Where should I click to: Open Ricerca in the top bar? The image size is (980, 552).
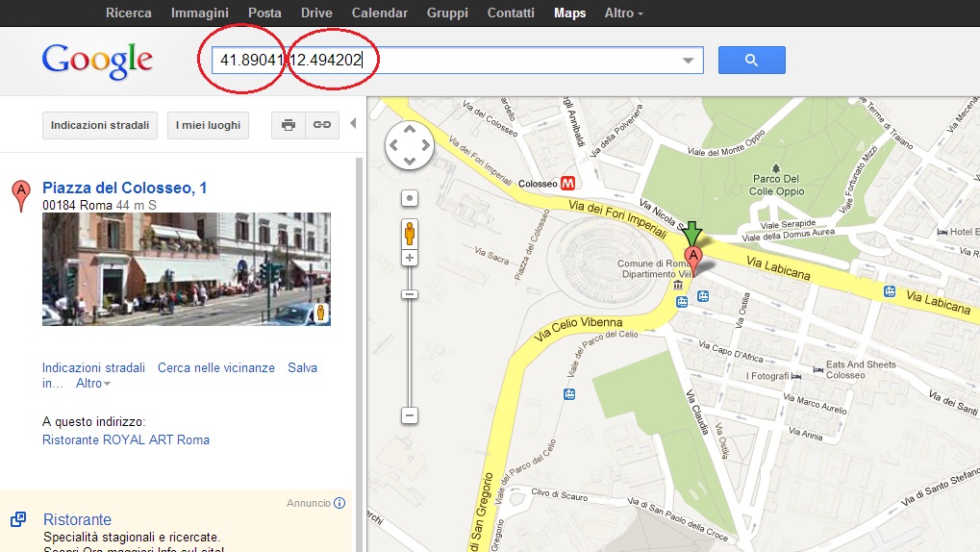click(129, 13)
